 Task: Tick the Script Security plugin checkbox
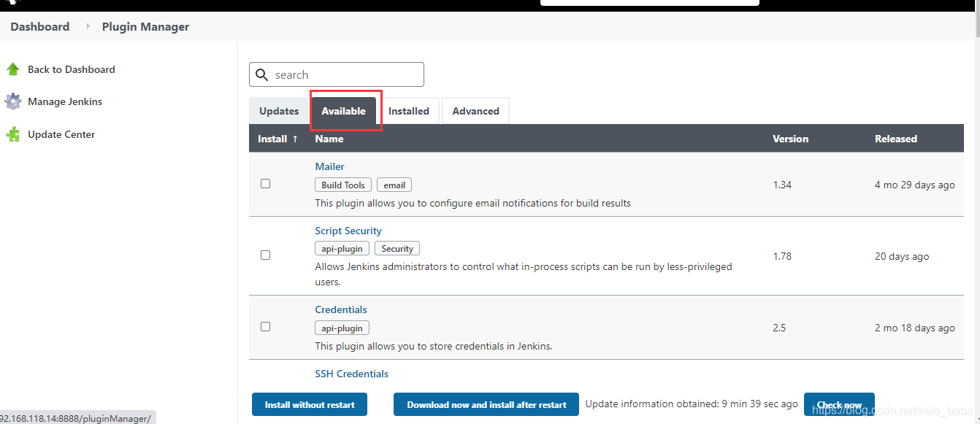266,255
